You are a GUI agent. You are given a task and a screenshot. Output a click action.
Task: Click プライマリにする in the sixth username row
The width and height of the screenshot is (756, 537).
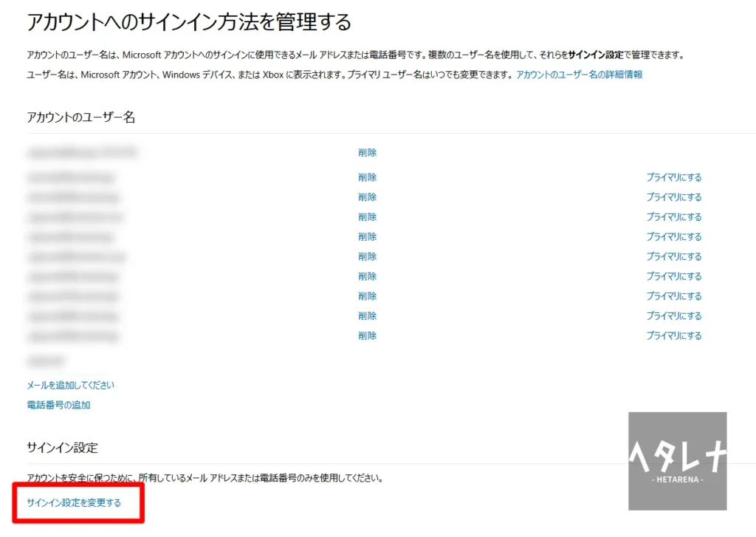(x=673, y=257)
